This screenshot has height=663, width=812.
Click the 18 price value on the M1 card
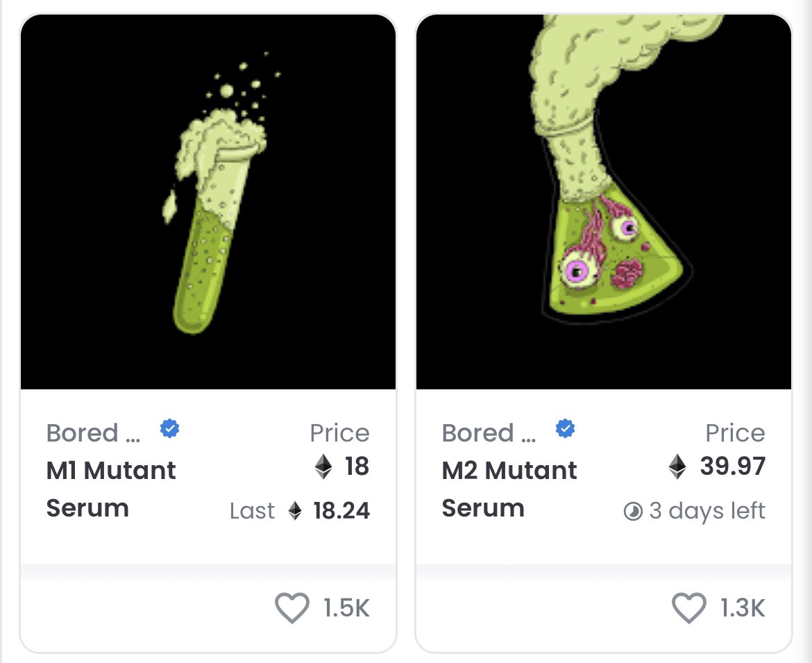[357, 466]
